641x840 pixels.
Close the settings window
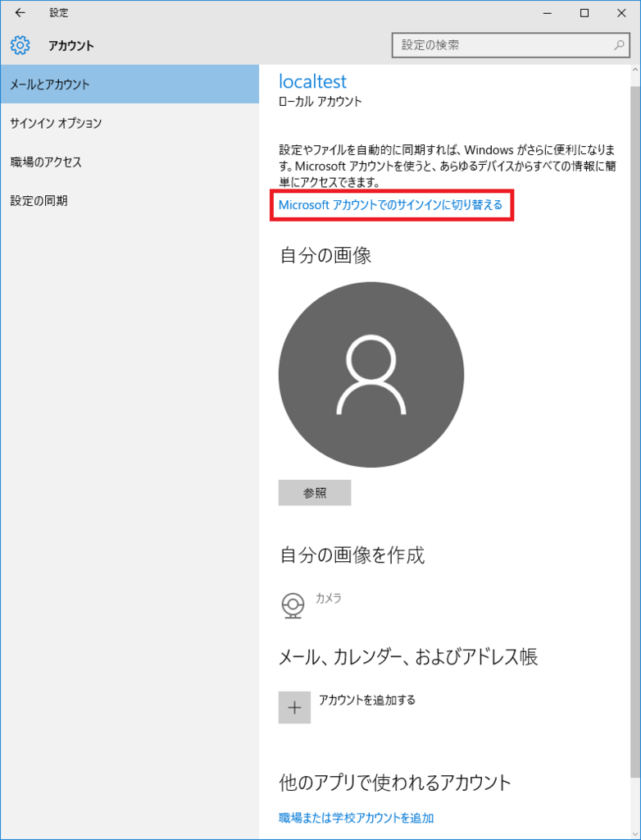[x=621, y=13]
